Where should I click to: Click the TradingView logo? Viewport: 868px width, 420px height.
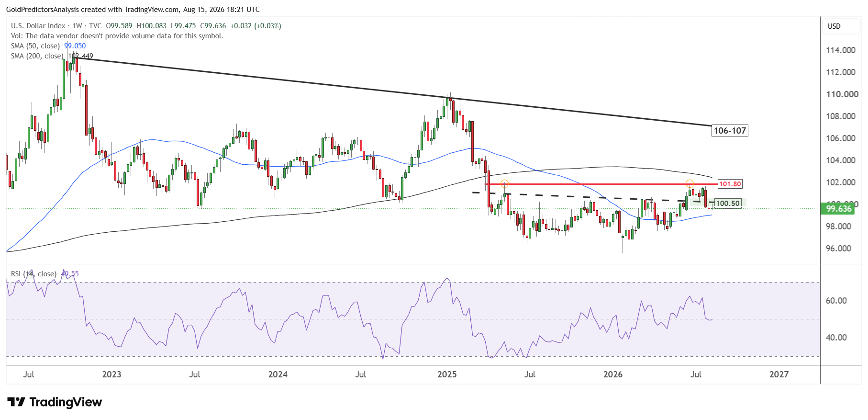pyautogui.click(x=55, y=402)
